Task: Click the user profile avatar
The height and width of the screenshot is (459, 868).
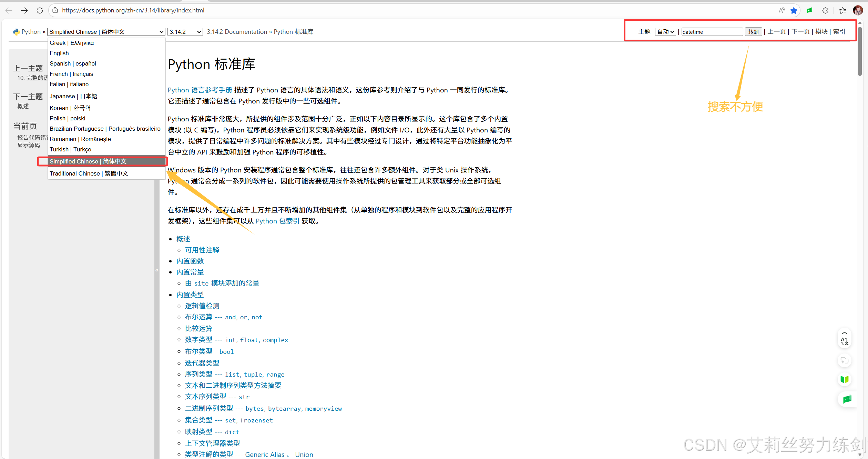Action: [857, 10]
